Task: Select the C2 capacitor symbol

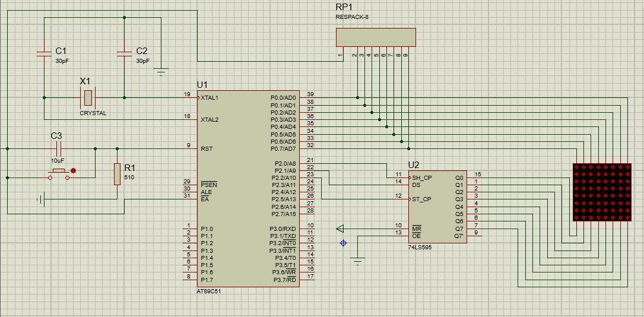Action: click(x=125, y=54)
